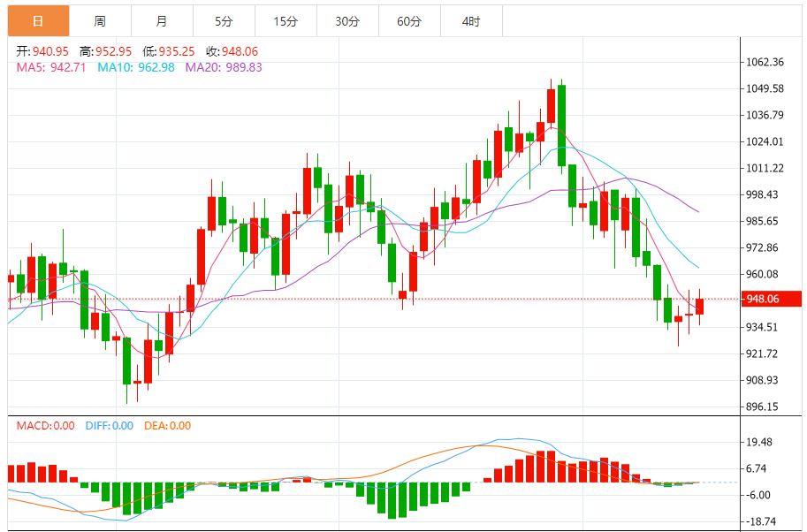Click the MA20: 989.83 indicator label
This screenshot has height=532, width=807.
click(224, 67)
